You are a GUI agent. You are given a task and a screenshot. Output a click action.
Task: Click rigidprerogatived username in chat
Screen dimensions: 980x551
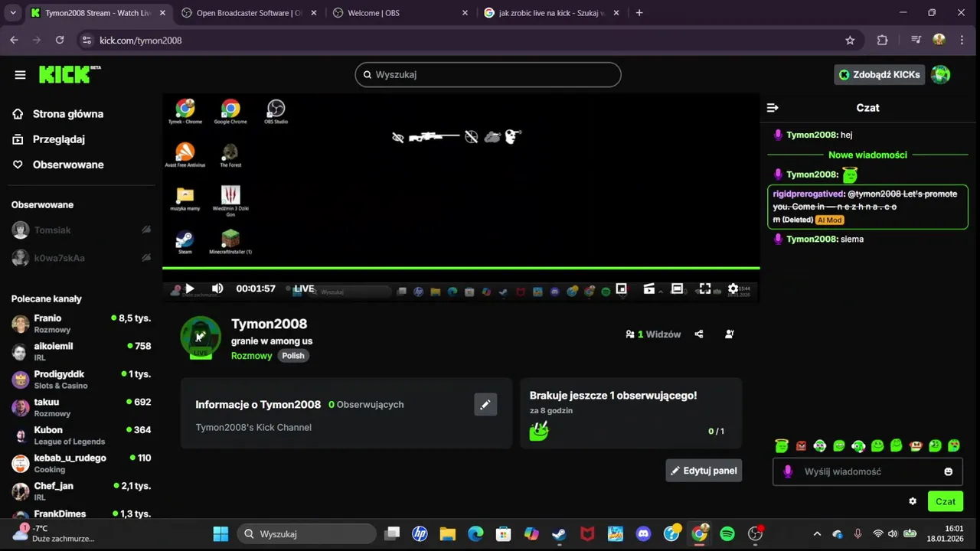tap(808, 194)
